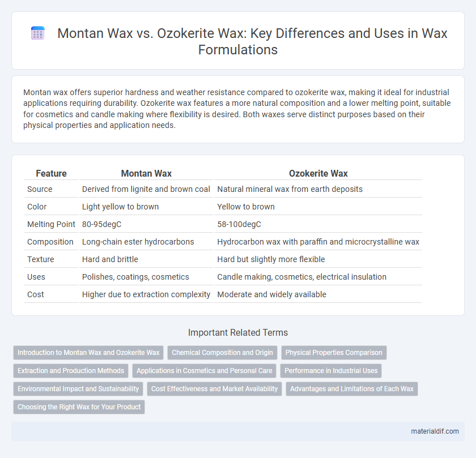Click 'Light yellow to brown' cell
This screenshot has height=458, width=476.
tap(146, 207)
